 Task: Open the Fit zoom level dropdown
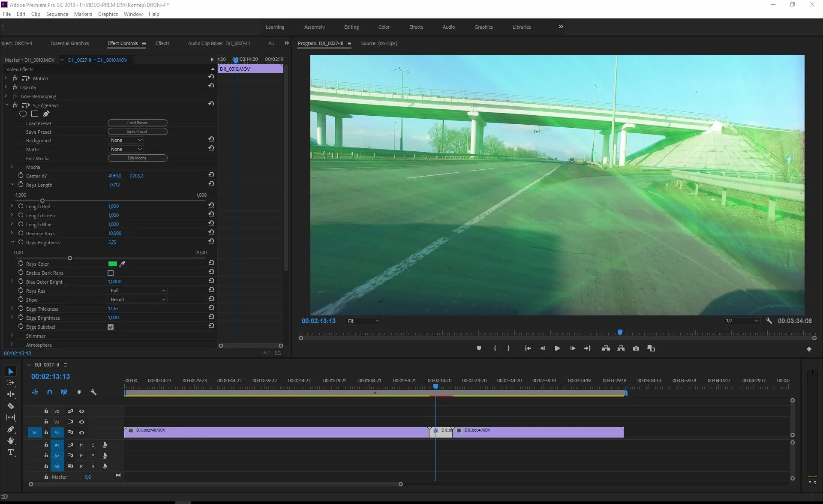point(363,321)
